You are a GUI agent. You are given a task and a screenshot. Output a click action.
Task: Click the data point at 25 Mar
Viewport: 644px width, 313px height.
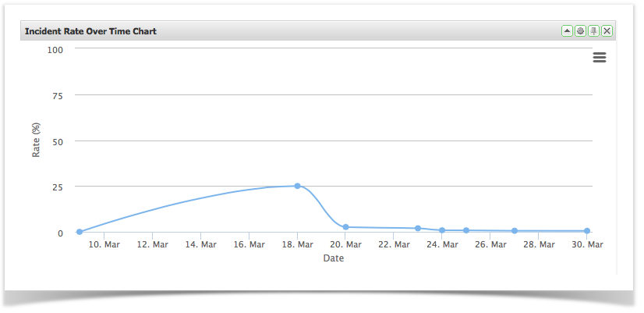[x=466, y=230]
